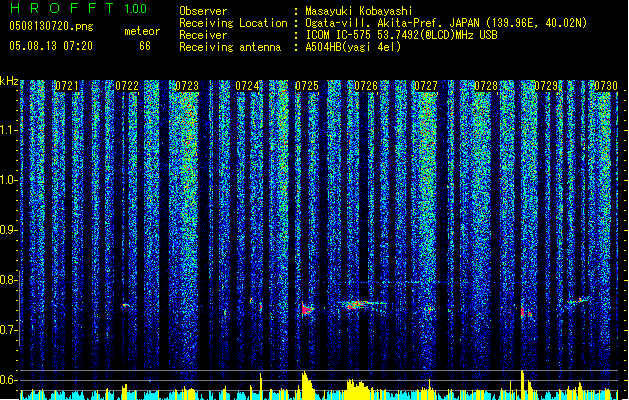The height and width of the screenshot is (400, 629).
Task: Click the kHz axis unit label
Action: click(9, 81)
